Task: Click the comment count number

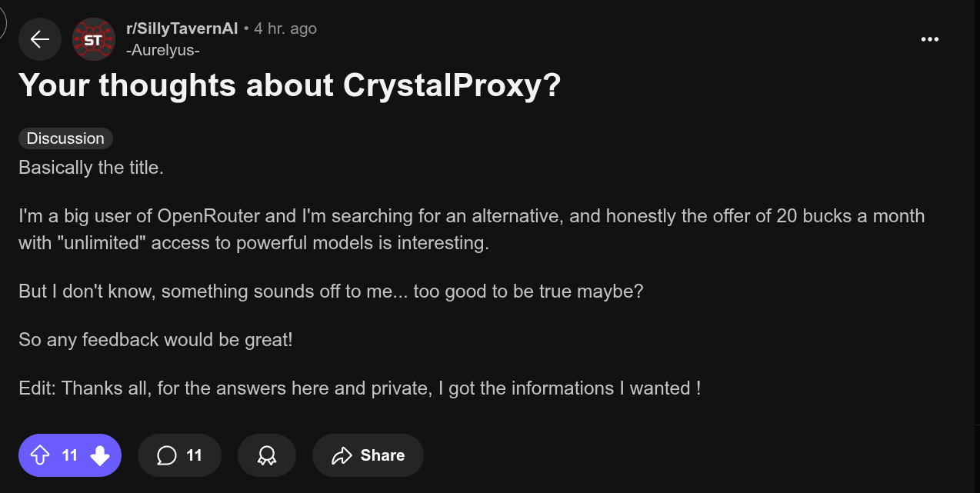Action: point(195,455)
